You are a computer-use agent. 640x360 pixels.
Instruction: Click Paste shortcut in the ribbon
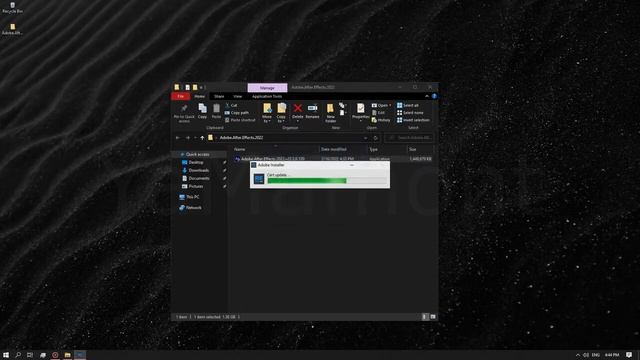coord(240,120)
